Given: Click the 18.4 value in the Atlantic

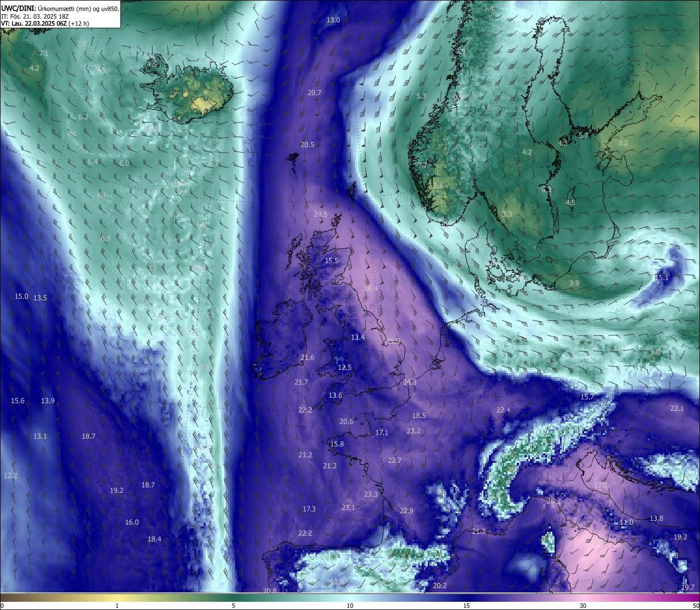Looking at the screenshot, I should point(154,539).
